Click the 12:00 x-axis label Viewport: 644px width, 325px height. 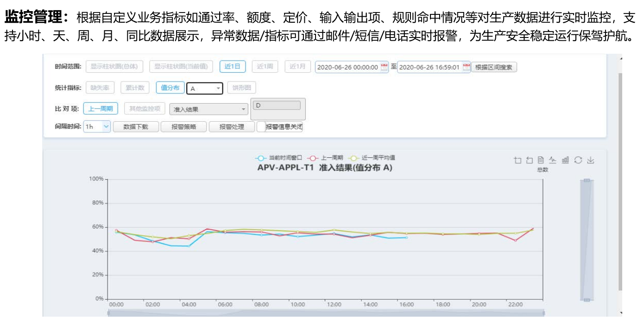(334, 305)
